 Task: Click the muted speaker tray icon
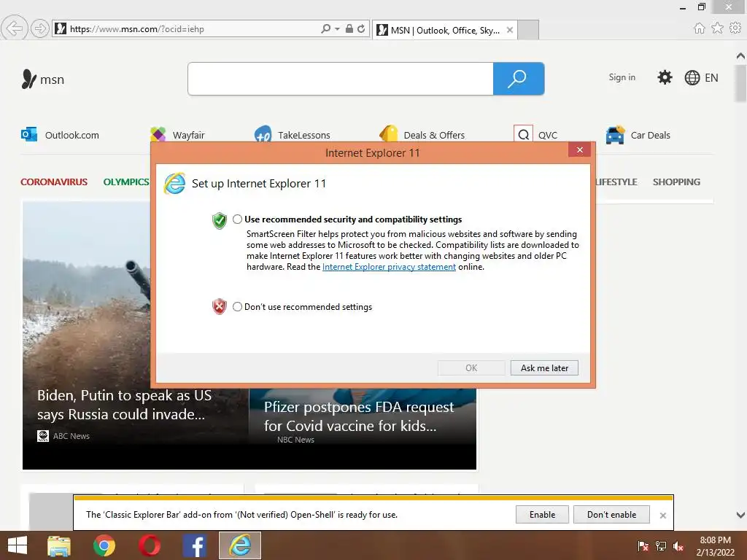click(x=678, y=545)
